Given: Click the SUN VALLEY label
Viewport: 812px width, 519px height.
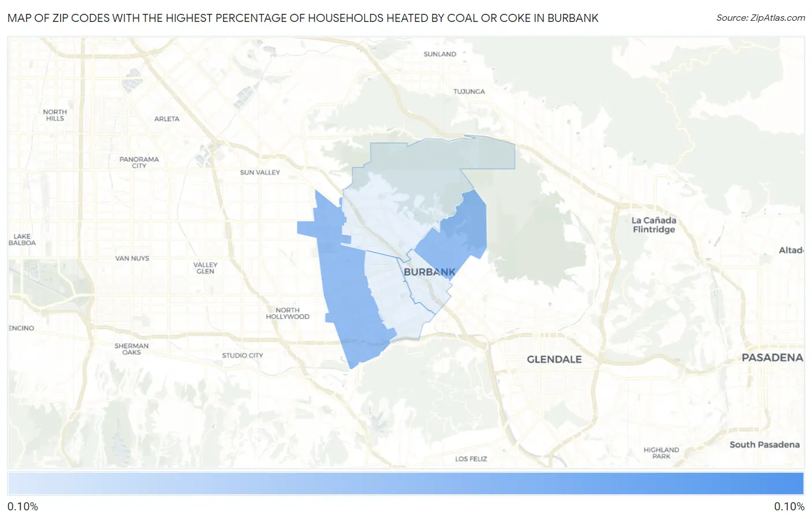Looking at the screenshot, I should (260, 172).
